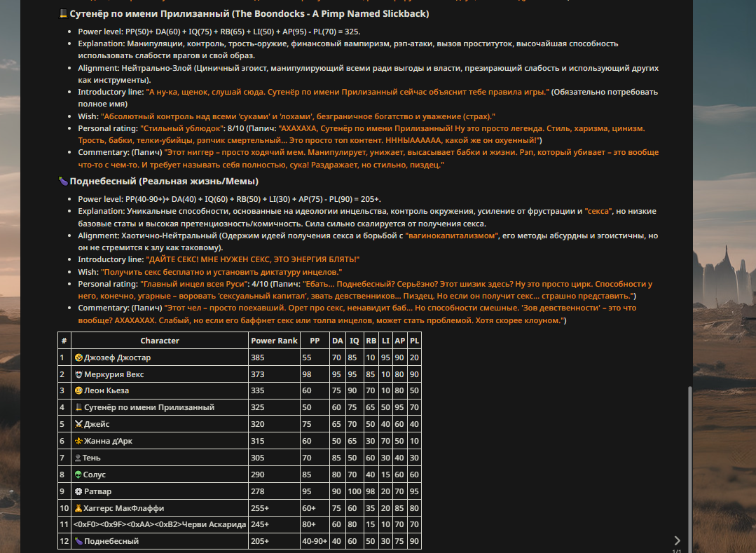The width and height of the screenshot is (756, 553).
Task: Click the power rank cell "325" in the table
Action: pos(274,407)
